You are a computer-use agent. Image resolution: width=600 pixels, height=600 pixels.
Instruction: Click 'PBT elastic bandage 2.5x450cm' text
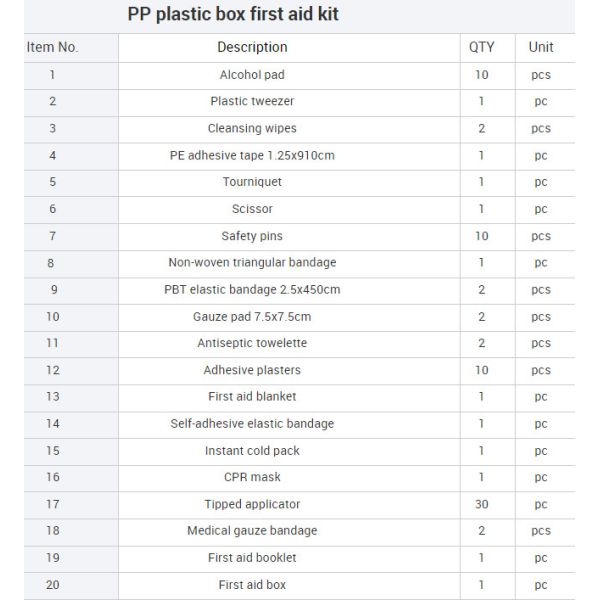click(x=252, y=290)
